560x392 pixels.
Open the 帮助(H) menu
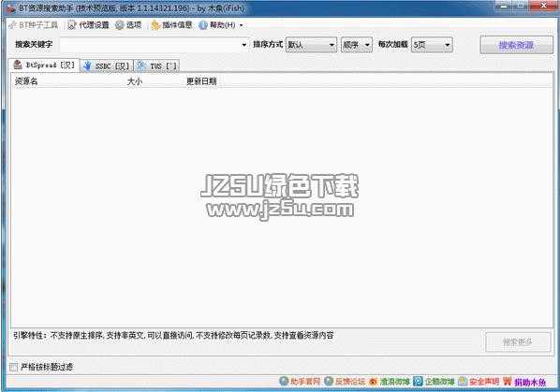click(x=217, y=25)
